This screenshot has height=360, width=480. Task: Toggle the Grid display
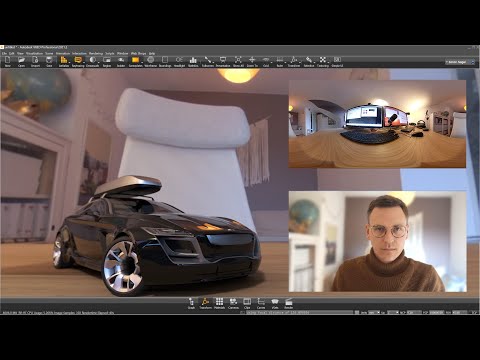[x=266, y=62]
